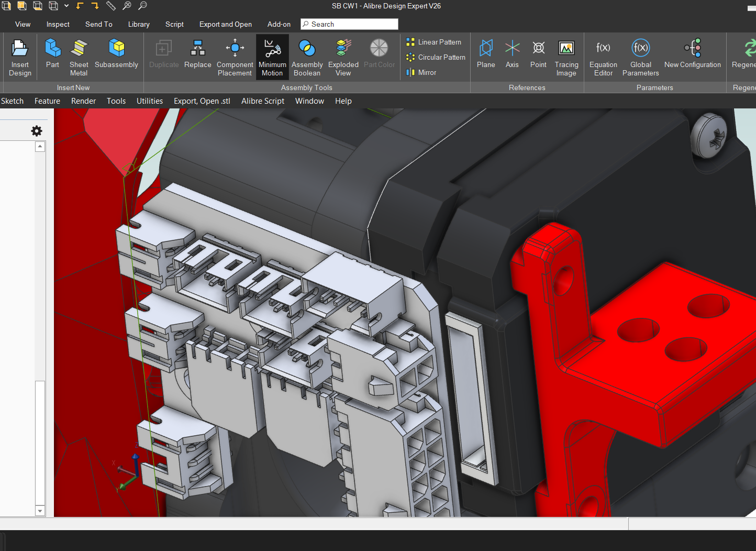This screenshot has width=756, height=551.
Task: Open the Library ribbon tab
Action: [x=139, y=24]
